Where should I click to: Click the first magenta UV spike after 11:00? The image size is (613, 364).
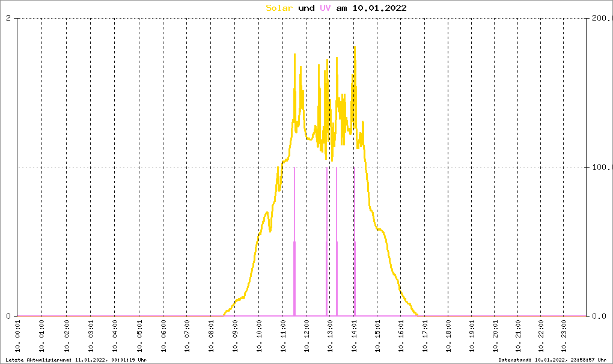294,240
